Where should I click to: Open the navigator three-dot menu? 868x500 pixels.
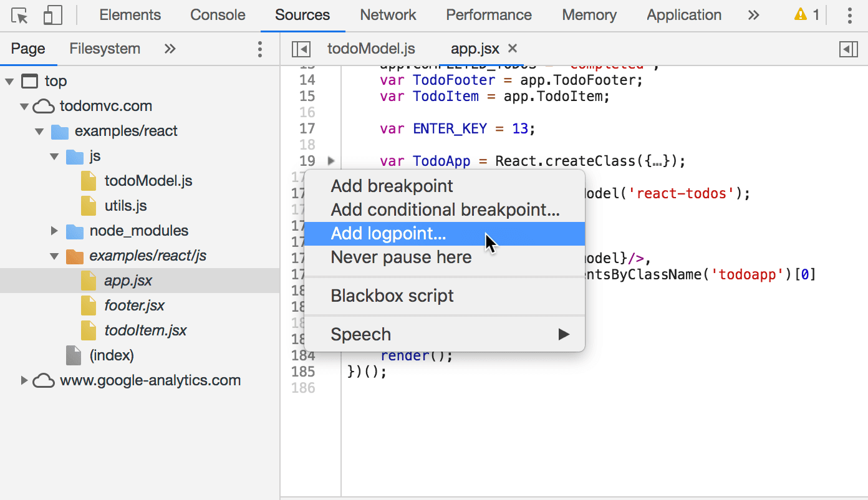(x=260, y=49)
